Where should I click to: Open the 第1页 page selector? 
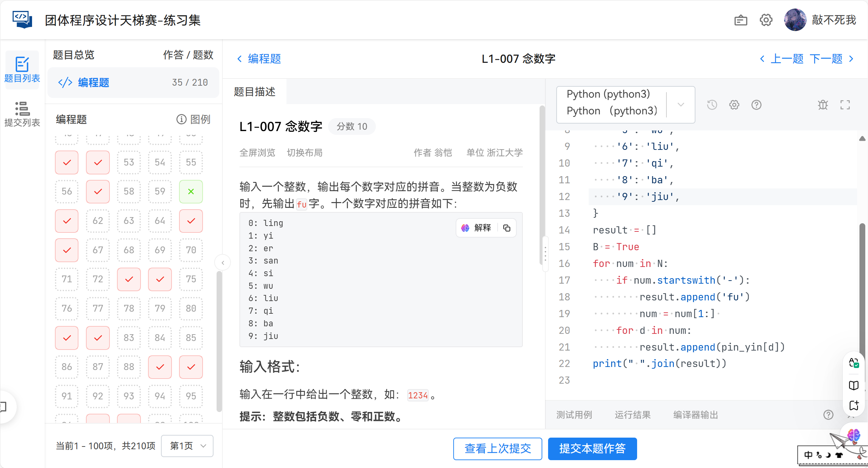pos(187,446)
